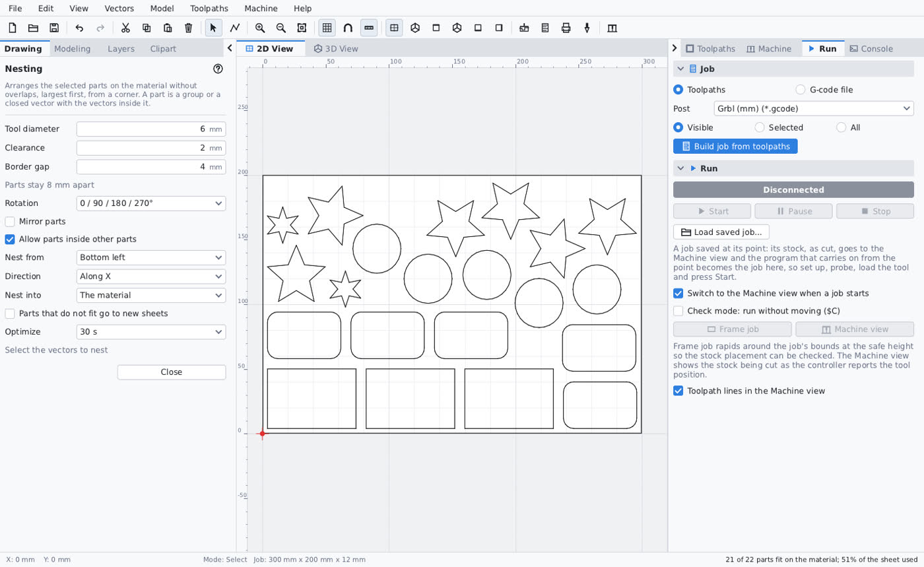Click the Delete trash icon
Viewport: 924px width, 567px height.
[189, 28]
